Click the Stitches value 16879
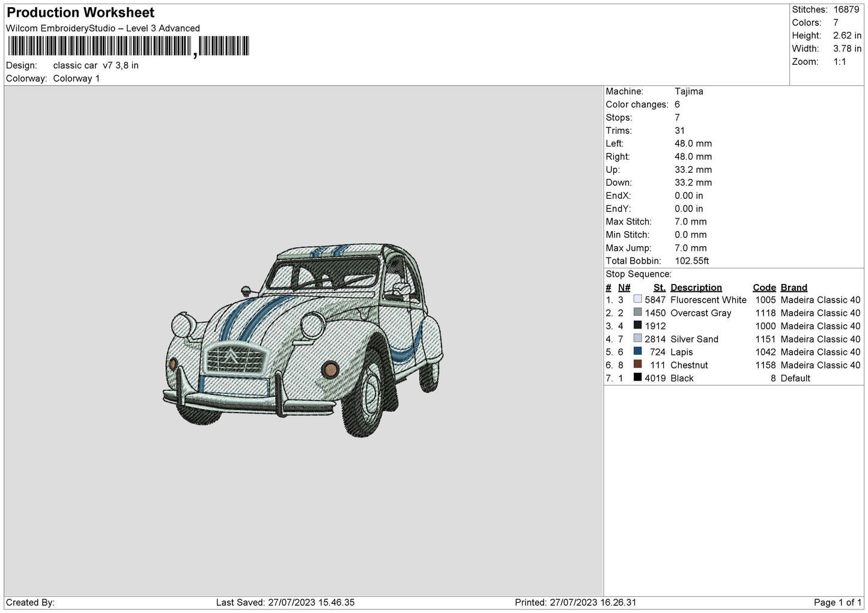Screen dimensions: 868x613 (x=846, y=10)
